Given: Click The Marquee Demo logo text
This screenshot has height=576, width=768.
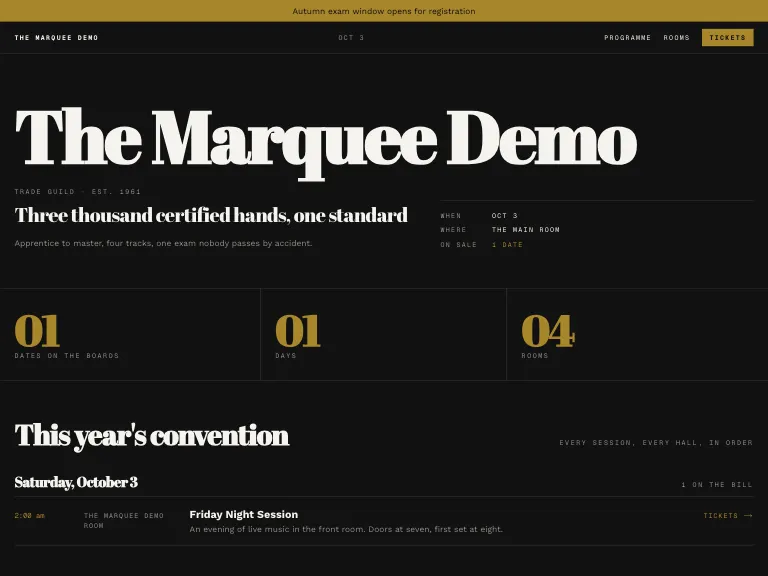Looking at the screenshot, I should pos(56,38).
